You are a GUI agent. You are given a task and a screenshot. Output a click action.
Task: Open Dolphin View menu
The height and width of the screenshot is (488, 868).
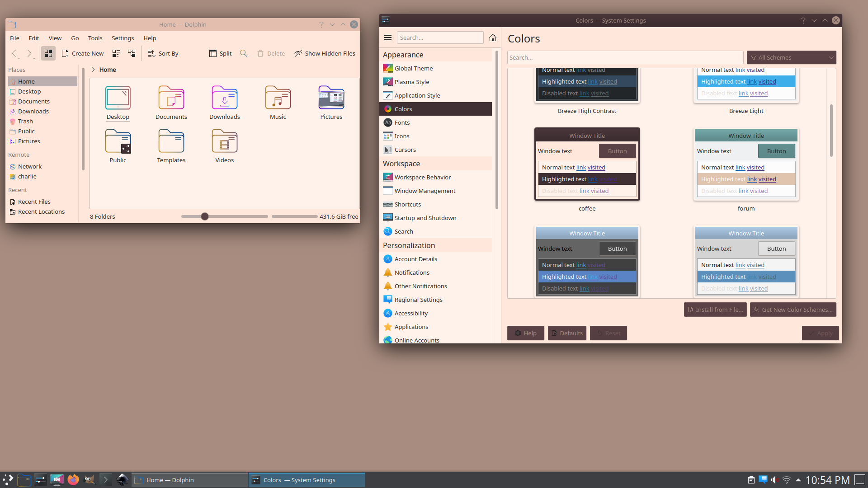(x=55, y=38)
